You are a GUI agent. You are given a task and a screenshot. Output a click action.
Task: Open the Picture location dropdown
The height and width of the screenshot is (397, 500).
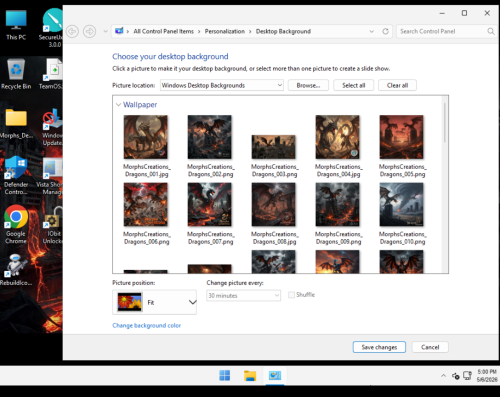point(222,85)
